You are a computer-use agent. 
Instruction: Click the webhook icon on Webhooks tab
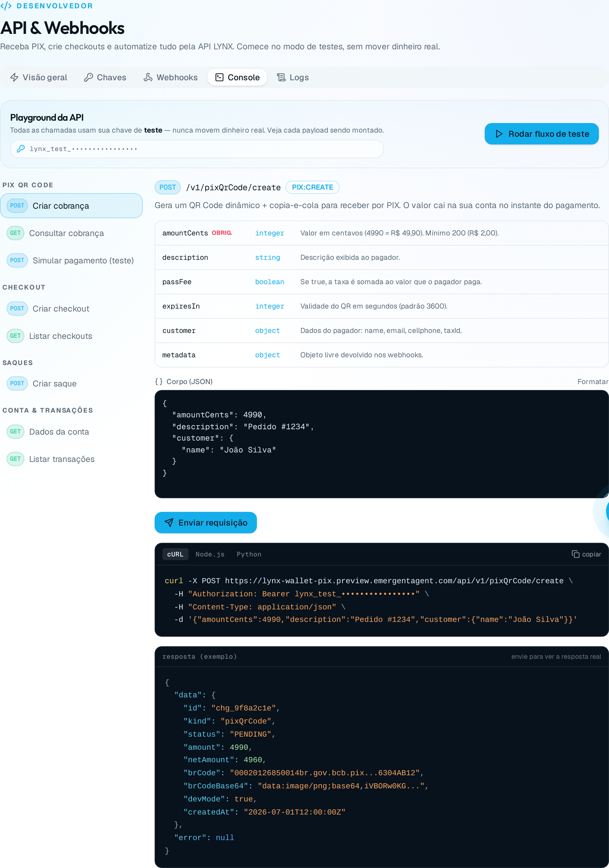(148, 78)
